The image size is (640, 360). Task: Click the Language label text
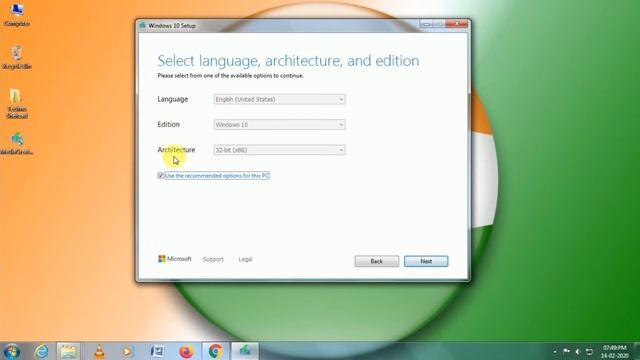point(173,99)
